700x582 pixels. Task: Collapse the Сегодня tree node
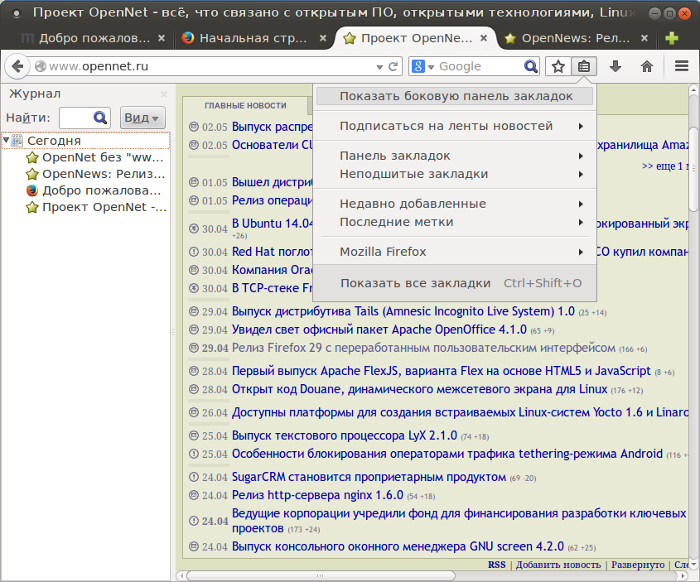(x=6, y=140)
